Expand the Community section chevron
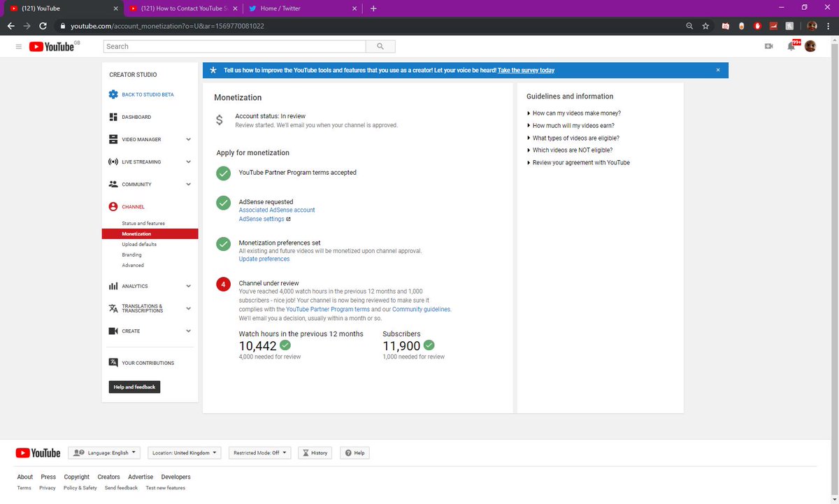The width and height of the screenshot is (839, 504). (x=188, y=185)
